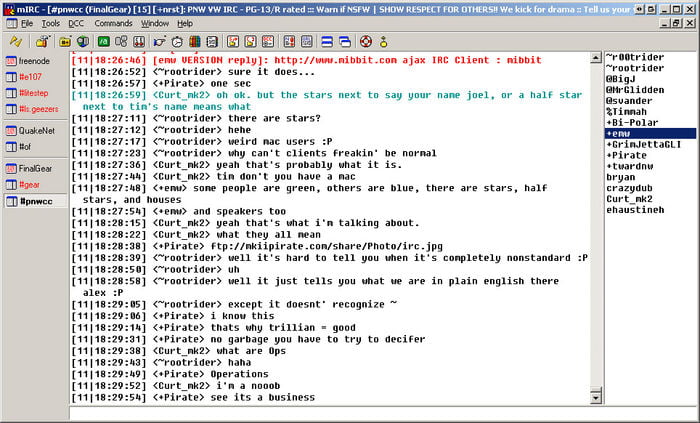Open the life-ring Help icon

(x=366, y=42)
